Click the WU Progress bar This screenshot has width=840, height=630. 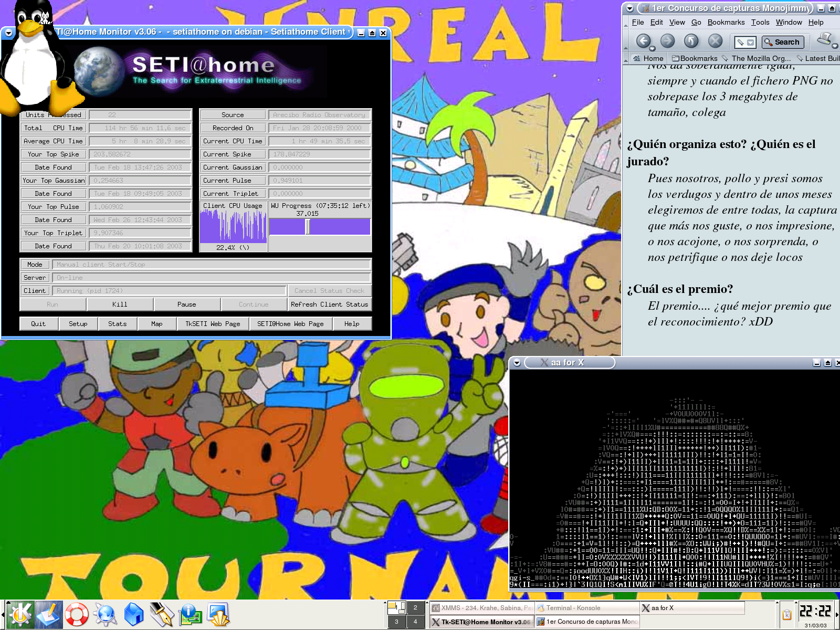point(320,227)
